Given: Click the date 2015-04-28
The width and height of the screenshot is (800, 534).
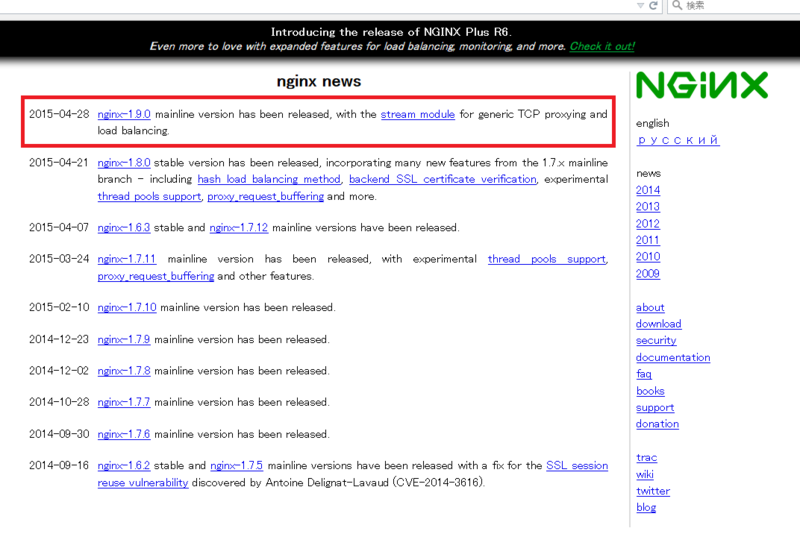Looking at the screenshot, I should coord(59,114).
